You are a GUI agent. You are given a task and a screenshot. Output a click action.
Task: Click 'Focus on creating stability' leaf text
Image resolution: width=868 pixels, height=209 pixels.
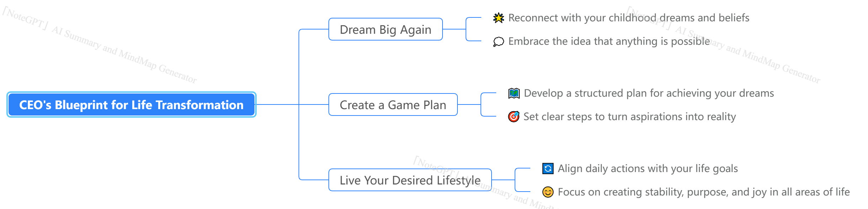click(x=703, y=192)
